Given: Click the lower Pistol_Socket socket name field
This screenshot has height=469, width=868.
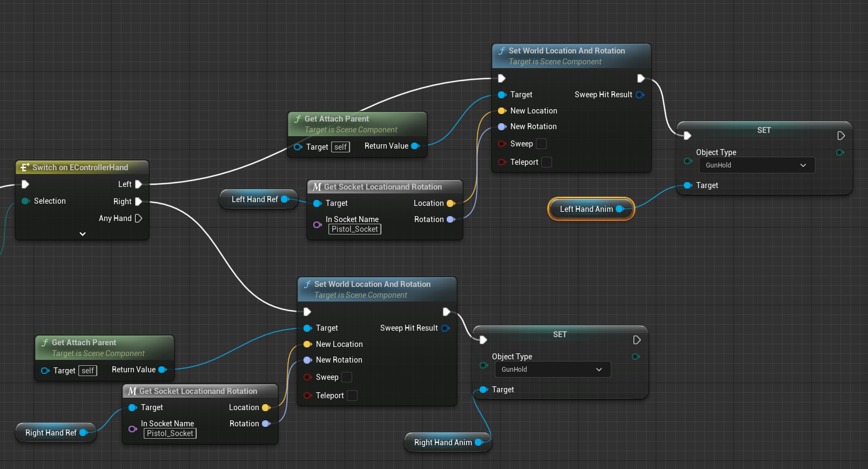Looking at the screenshot, I should (x=170, y=433).
